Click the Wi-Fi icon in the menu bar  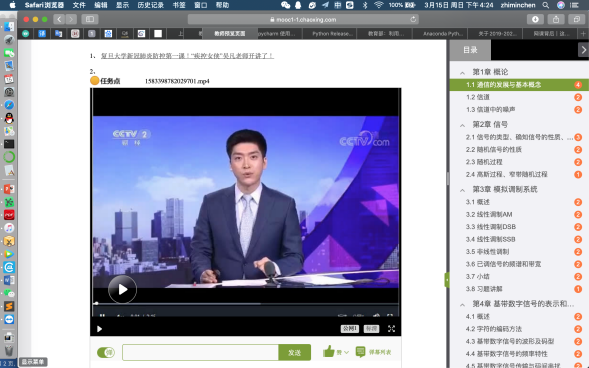pyautogui.click(x=379, y=5)
